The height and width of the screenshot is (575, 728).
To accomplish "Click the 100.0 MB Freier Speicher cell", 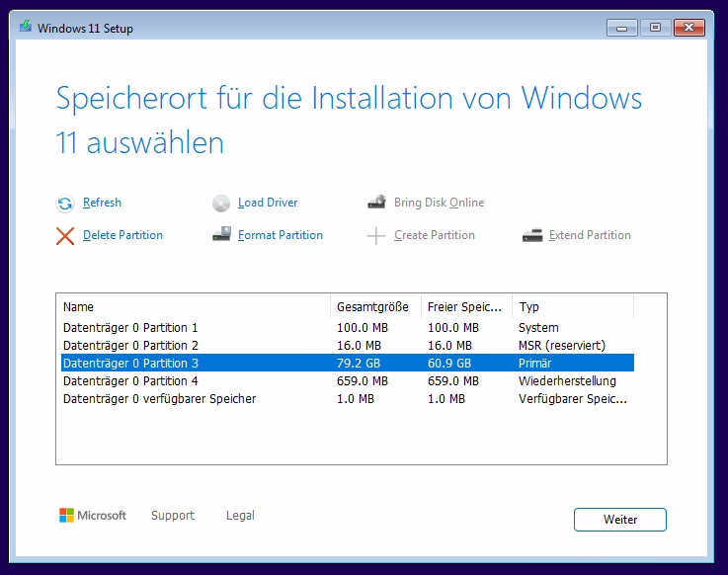I will tap(453, 327).
